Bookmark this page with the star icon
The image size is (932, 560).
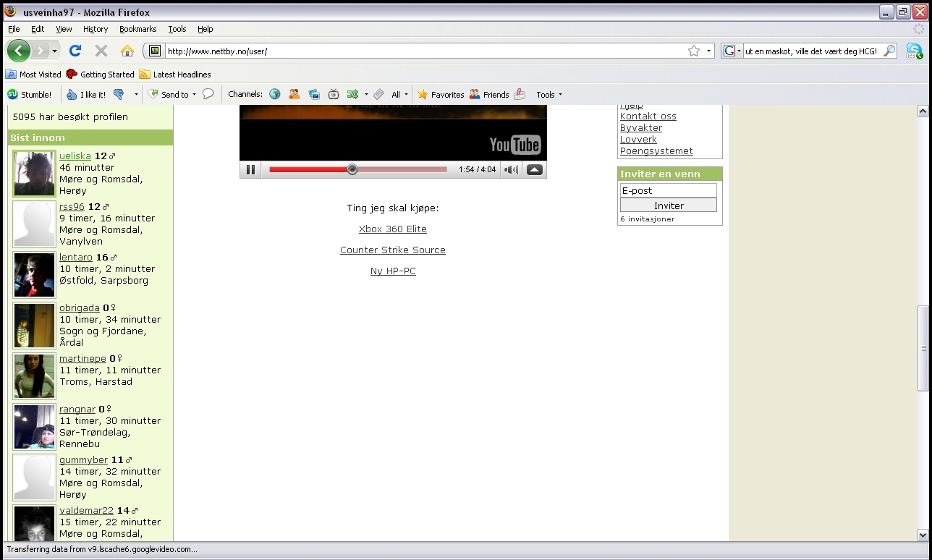pos(694,51)
